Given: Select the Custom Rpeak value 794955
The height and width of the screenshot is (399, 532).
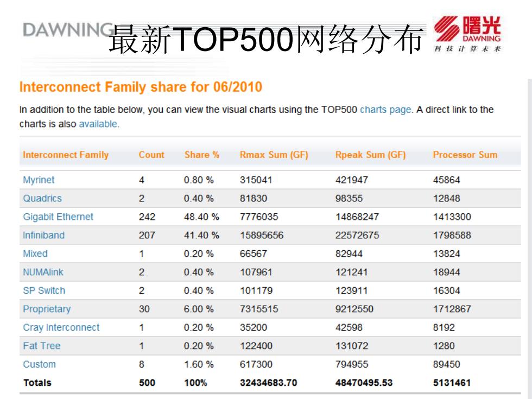Looking at the screenshot, I should [352, 364].
